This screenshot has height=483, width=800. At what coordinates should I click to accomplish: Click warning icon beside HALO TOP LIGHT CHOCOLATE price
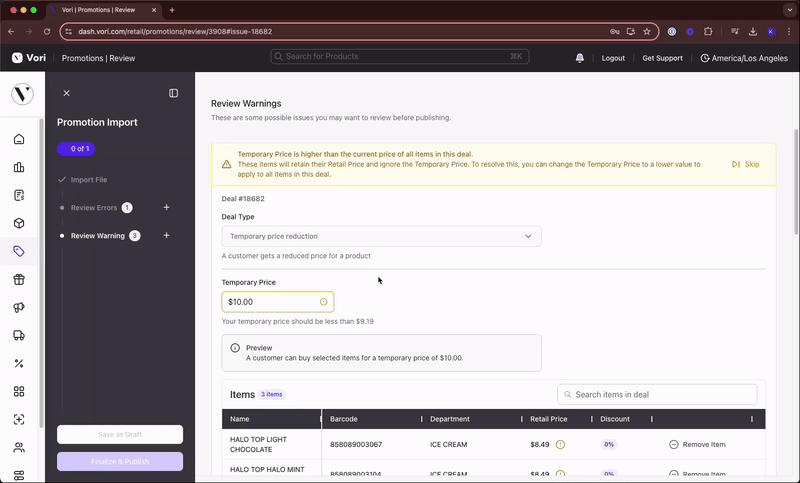pyautogui.click(x=560, y=444)
